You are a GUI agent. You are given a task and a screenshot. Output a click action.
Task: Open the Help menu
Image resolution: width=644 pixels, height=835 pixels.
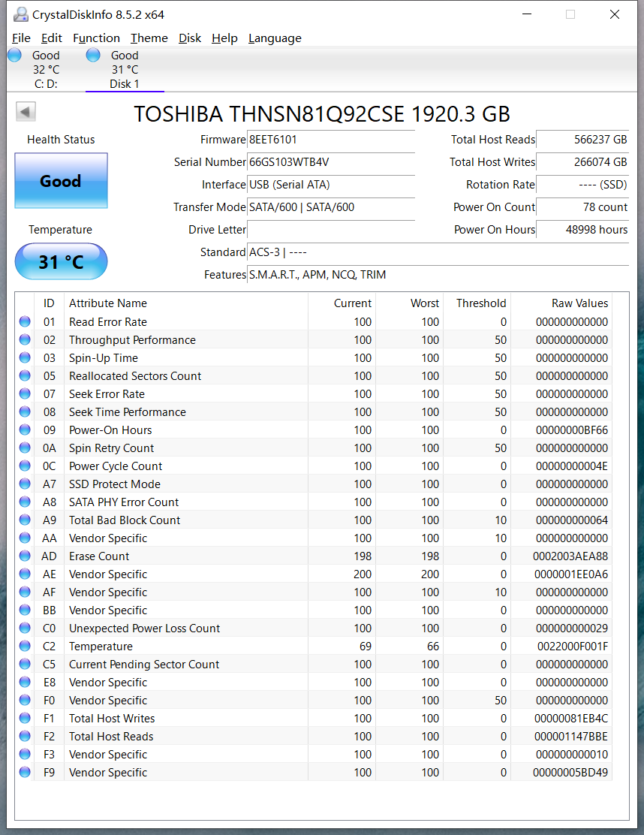coord(224,38)
